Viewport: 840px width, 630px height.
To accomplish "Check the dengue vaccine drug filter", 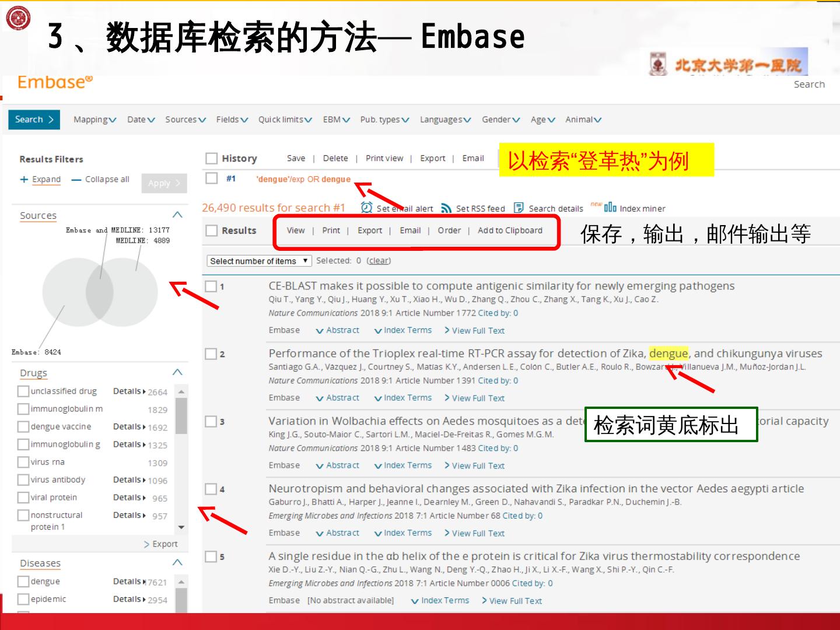I will 23,427.
